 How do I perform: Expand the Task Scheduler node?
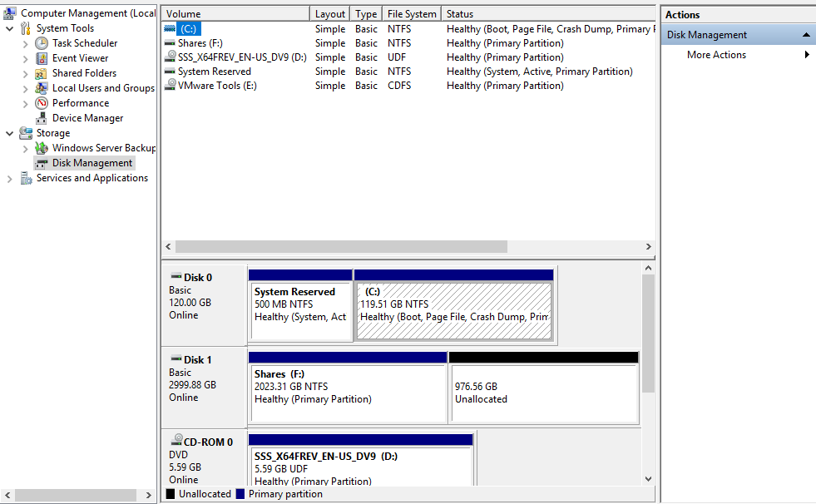pyautogui.click(x=26, y=44)
